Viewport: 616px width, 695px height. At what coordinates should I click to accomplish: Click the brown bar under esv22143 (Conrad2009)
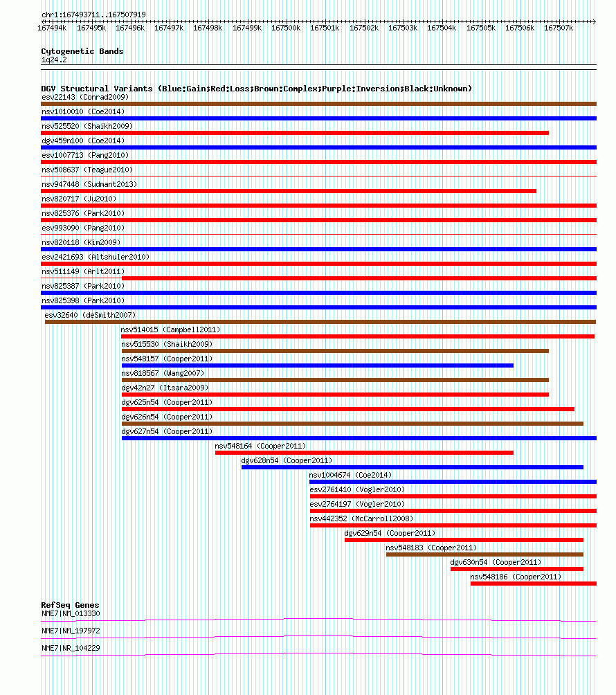tap(318, 104)
